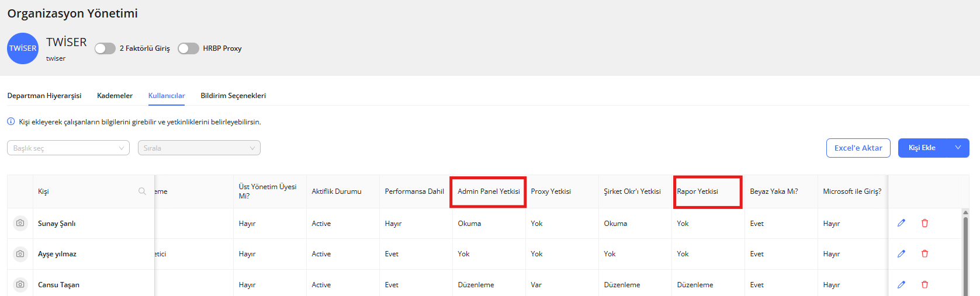Click camera photo icon for Sunay Şanlı

click(x=20, y=223)
